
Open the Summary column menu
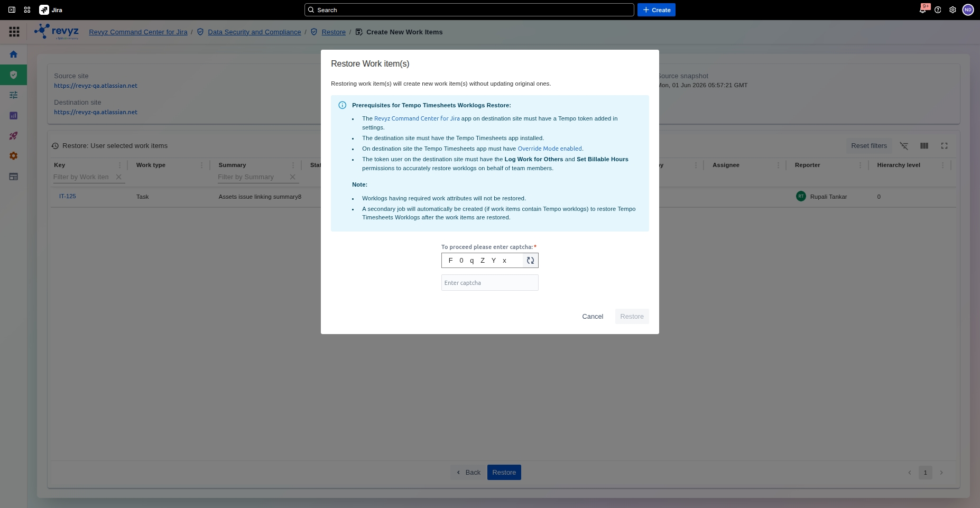pos(293,165)
